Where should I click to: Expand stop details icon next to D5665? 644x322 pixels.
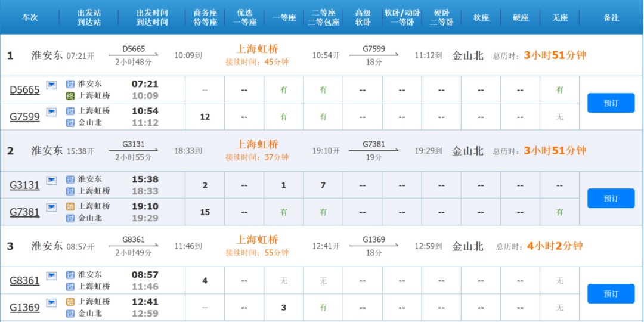[x=51, y=85]
